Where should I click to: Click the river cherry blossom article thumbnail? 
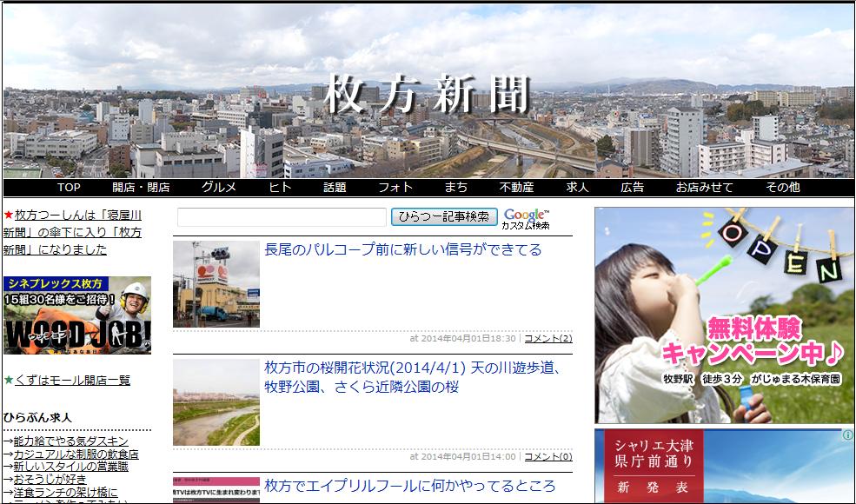[x=216, y=402]
